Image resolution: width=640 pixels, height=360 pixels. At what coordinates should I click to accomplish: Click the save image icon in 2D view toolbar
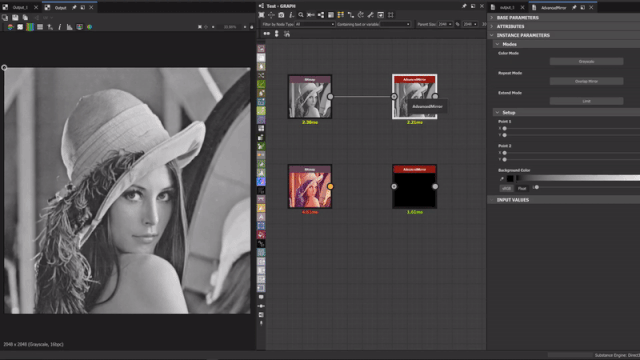15,18
